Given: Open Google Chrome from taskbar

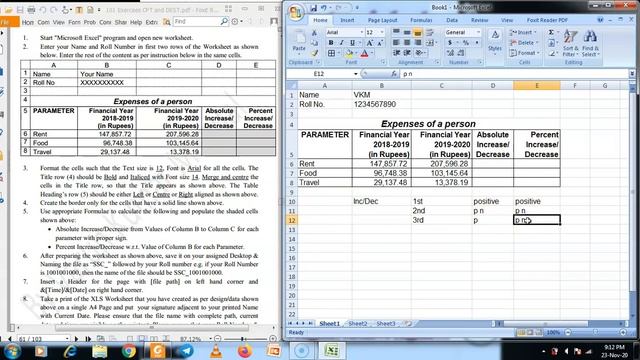Looking at the screenshot, I should 129,351.
